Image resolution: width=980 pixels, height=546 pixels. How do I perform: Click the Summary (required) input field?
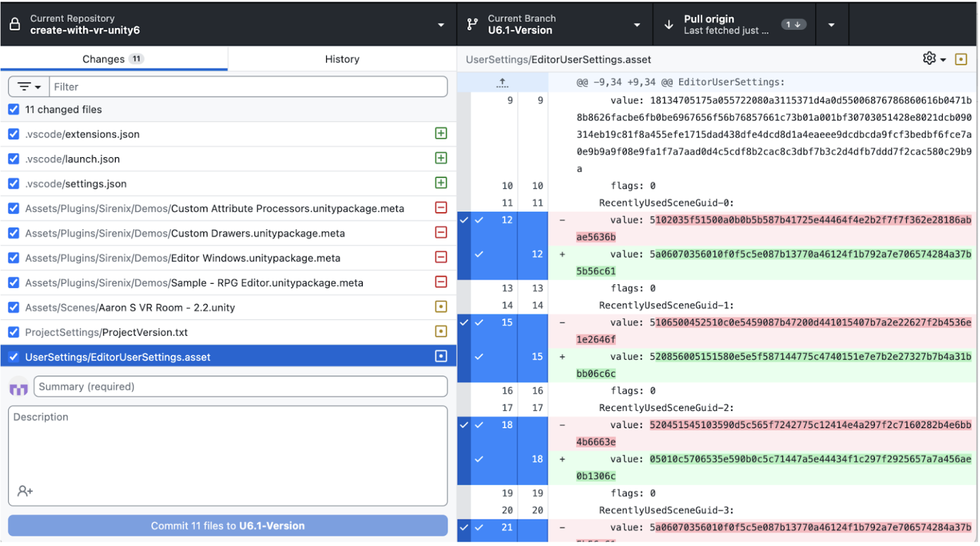pos(241,387)
